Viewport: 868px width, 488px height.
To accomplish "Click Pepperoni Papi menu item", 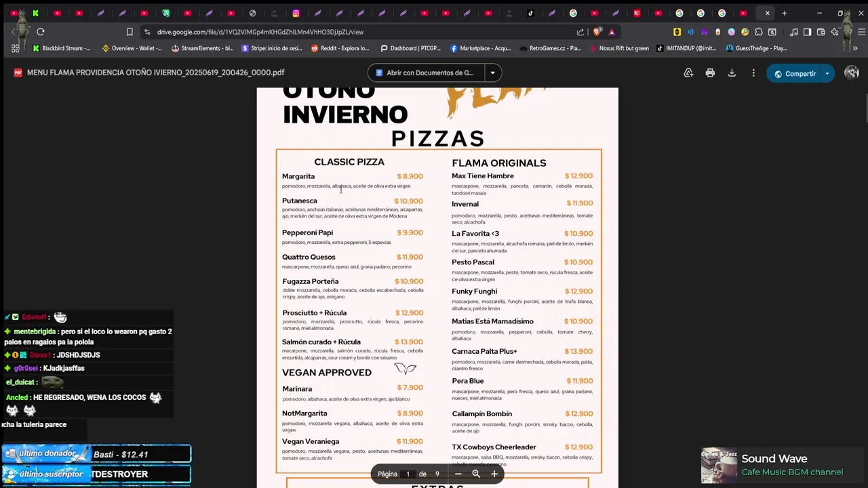I will click(x=307, y=232).
